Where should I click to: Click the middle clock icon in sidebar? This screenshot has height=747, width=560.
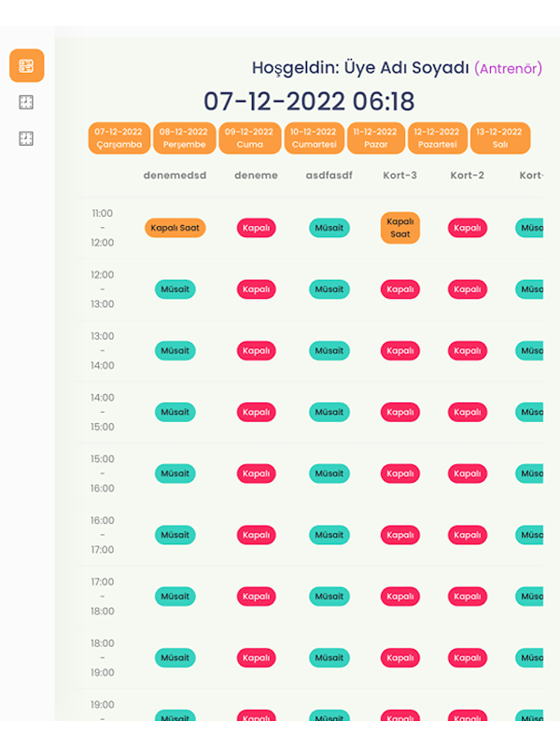pos(26,103)
